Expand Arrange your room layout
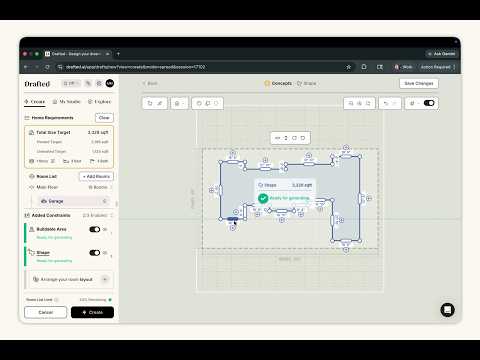This screenshot has height=360, width=480. [x=105, y=279]
